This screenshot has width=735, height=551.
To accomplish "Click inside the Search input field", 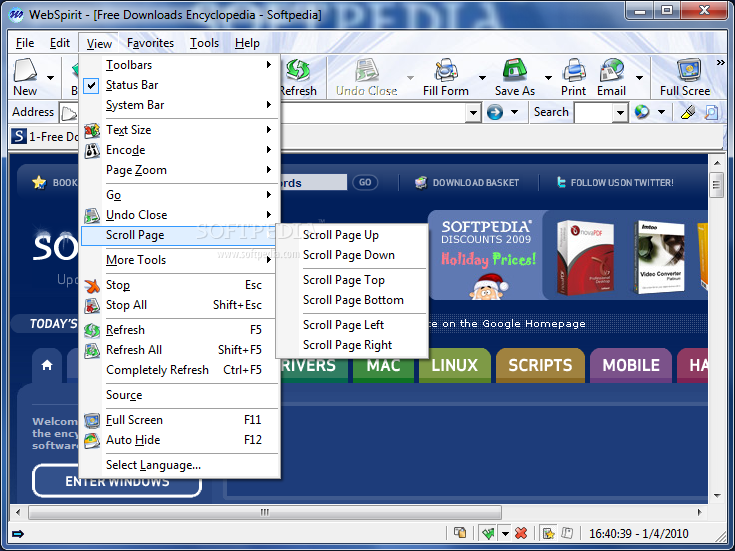I will coord(593,113).
